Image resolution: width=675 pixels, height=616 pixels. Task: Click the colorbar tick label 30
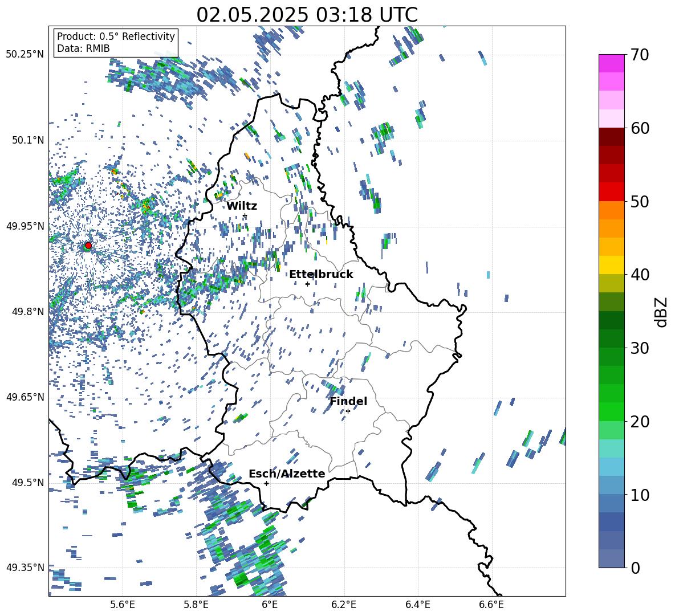pos(640,348)
